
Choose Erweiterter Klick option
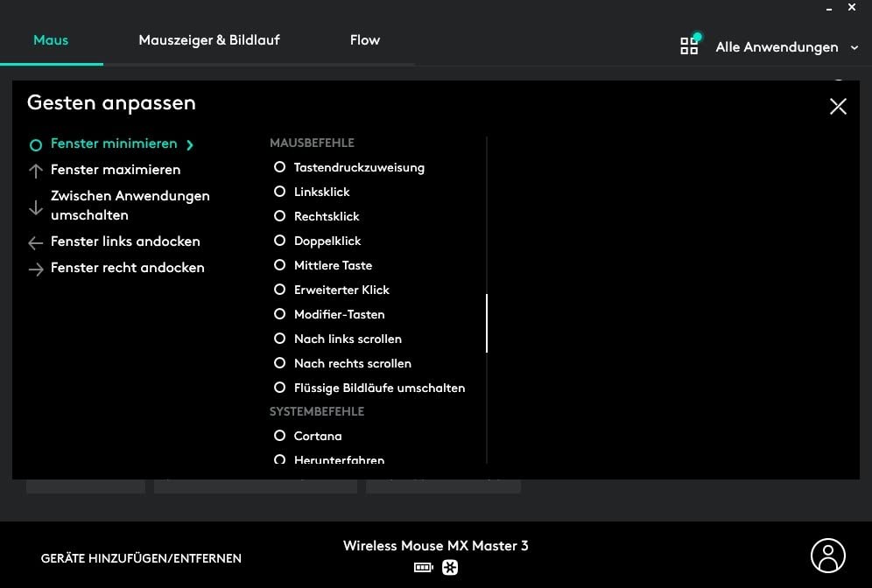click(280, 289)
